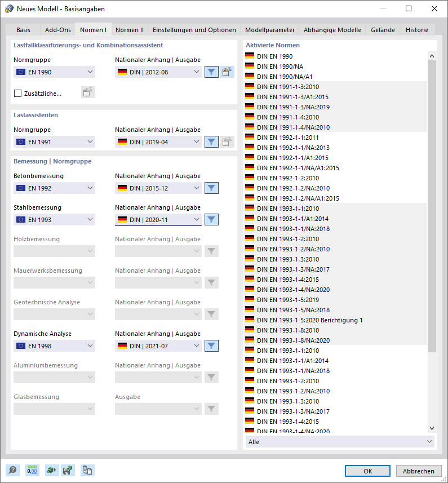Toggle filter for Stahlbemessung national annex
Image resolution: width=448 pixels, height=483 pixels.
tap(211, 220)
